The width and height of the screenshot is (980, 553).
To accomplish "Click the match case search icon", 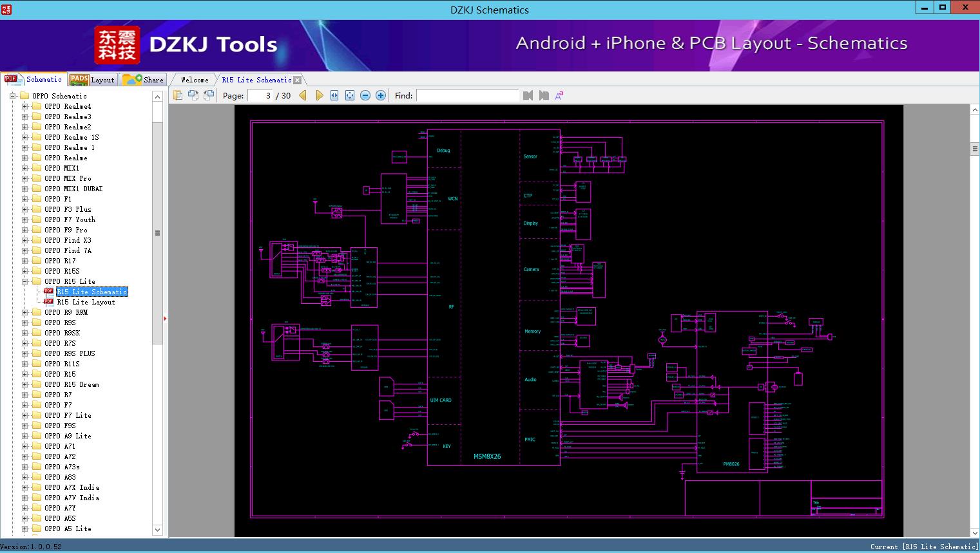I will [559, 95].
